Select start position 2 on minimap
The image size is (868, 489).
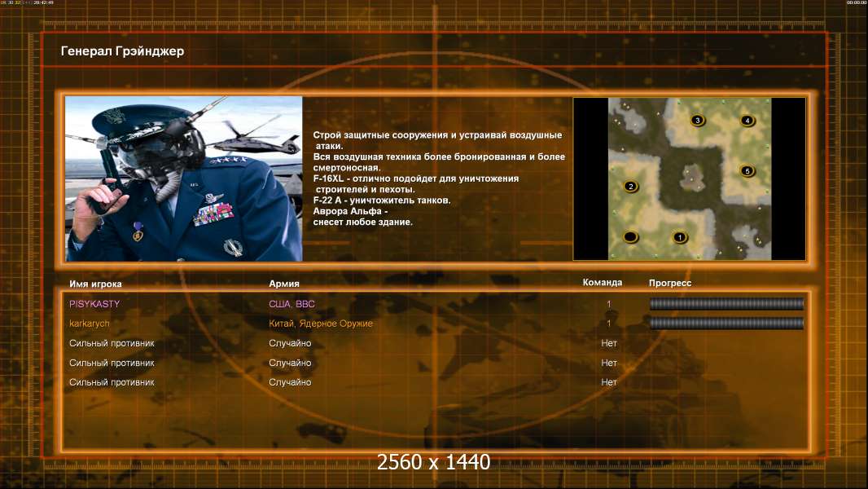pyautogui.click(x=630, y=187)
